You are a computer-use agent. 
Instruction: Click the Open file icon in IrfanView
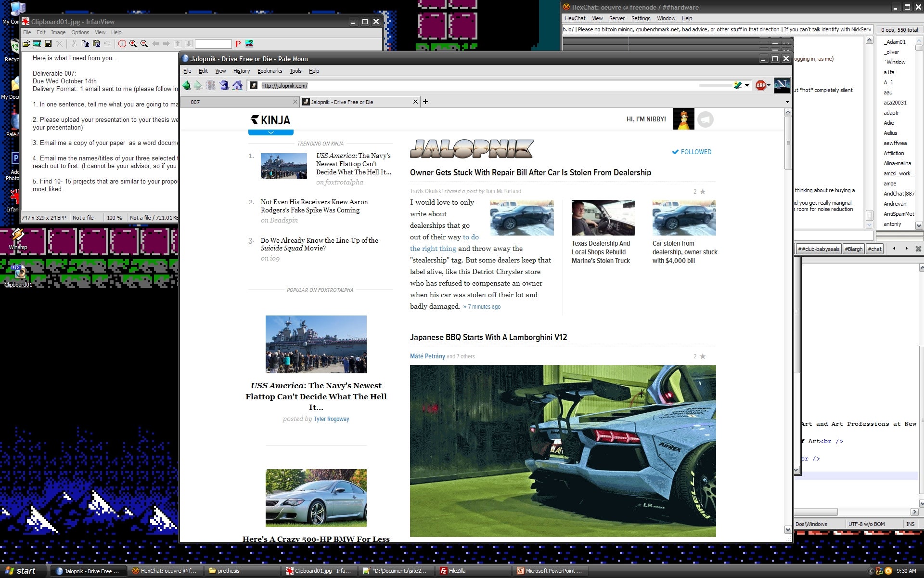26,44
